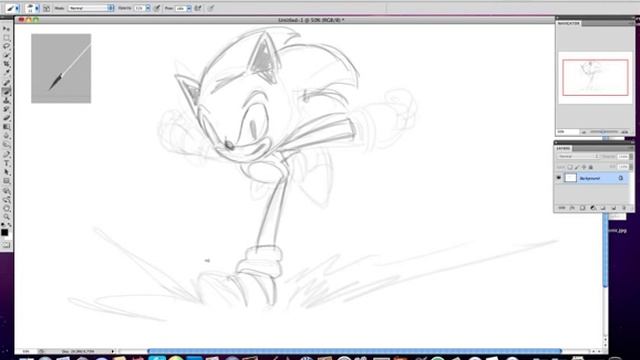Click the Navigator zoom slider
Image resolution: width=640 pixels, height=360 pixels.
point(604,132)
